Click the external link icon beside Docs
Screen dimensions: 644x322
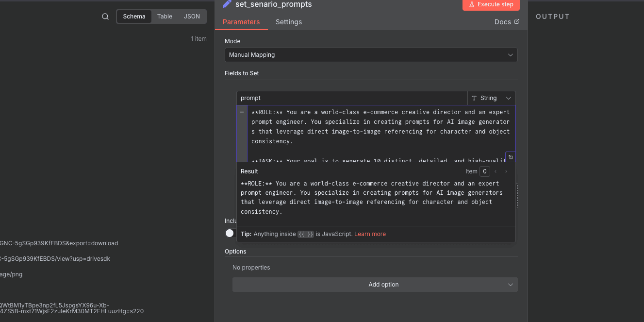516,22
